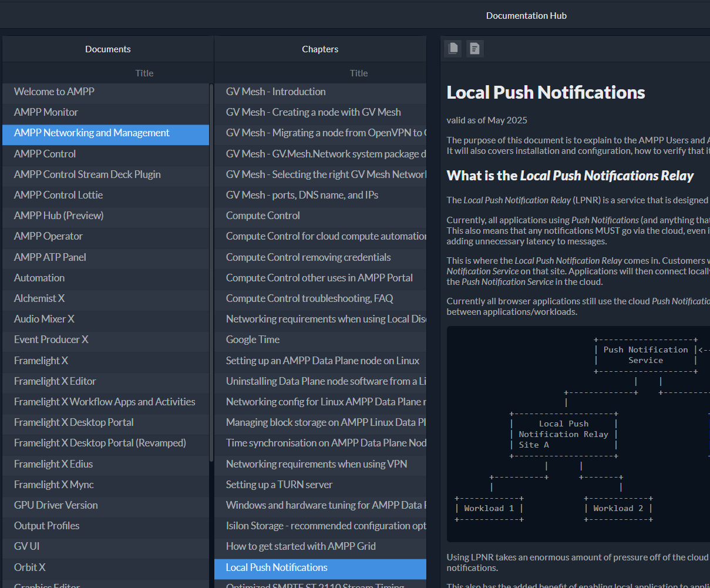Select Compute Control troubleshooting, FAQ chapter
This screenshot has width=710, height=588.
pos(309,298)
